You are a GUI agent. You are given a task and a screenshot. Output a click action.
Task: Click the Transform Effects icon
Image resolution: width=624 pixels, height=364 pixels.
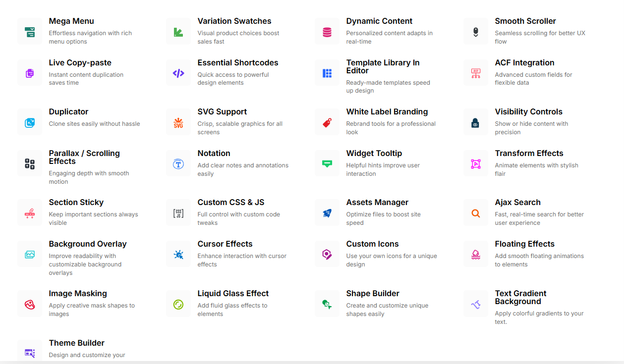click(476, 164)
